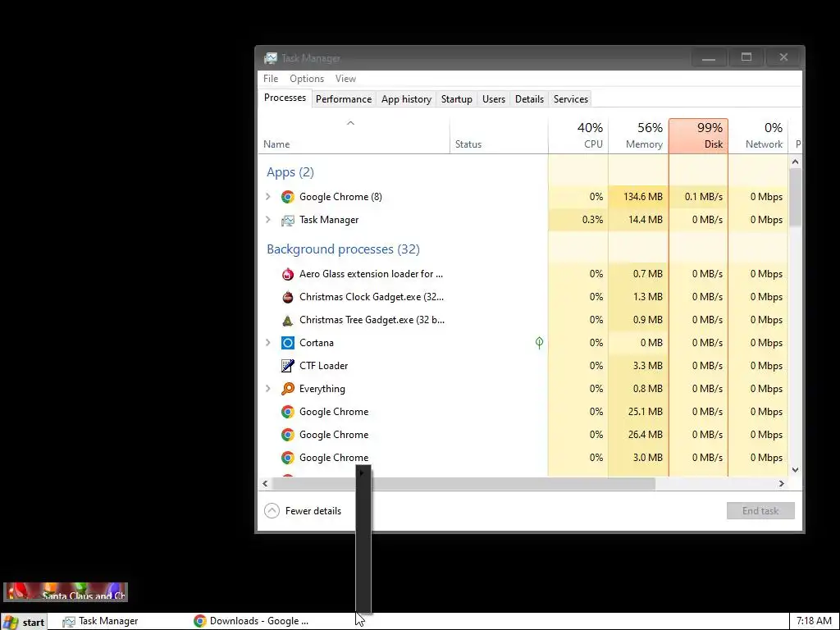This screenshot has width=840, height=630.
Task: Click the 0.7 MB Aero Glass memory cell
Action: coord(638,274)
